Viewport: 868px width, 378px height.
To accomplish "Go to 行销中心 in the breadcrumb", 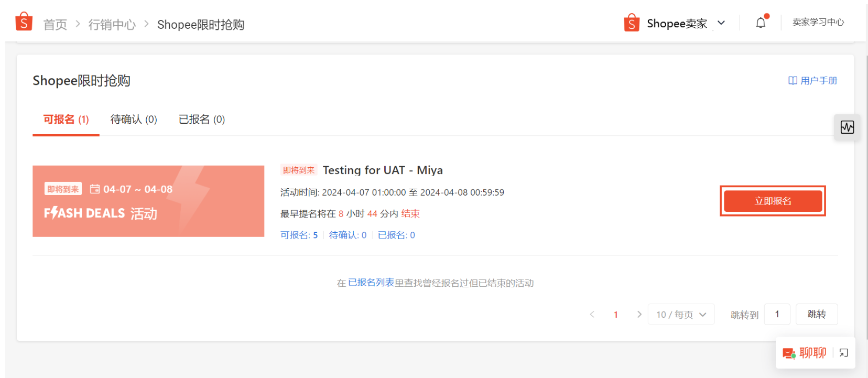I will point(112,25).
